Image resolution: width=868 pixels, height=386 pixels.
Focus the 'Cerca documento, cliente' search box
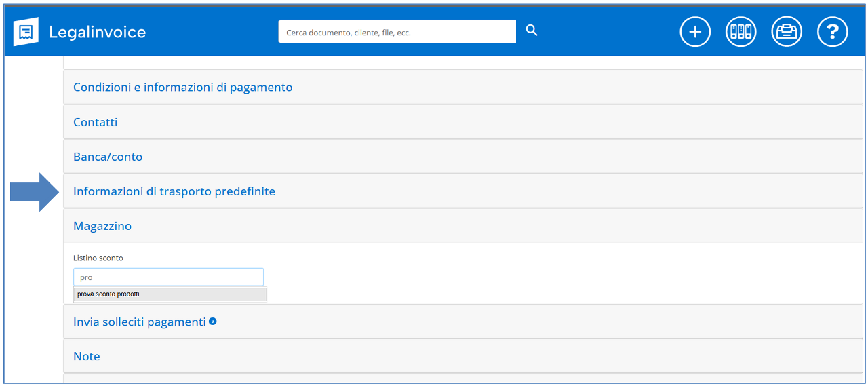pos(397,32)
